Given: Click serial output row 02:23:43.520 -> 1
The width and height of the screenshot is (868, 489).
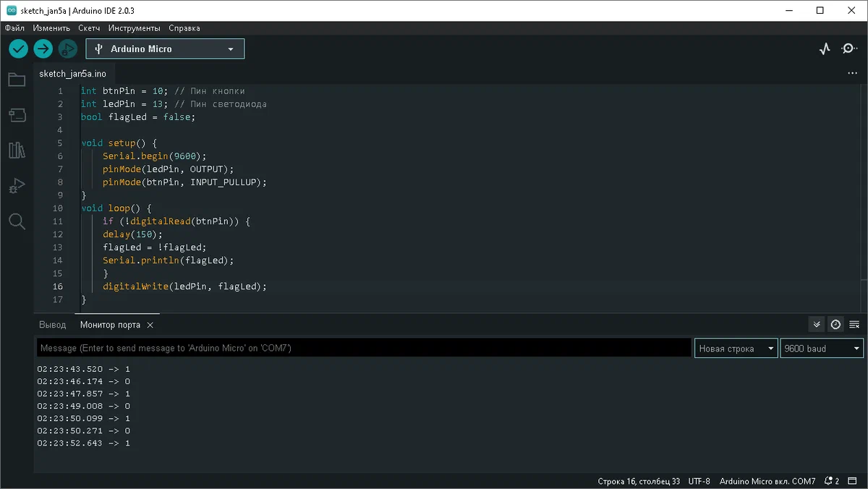Looking at the screenshot, I should 83,369.
